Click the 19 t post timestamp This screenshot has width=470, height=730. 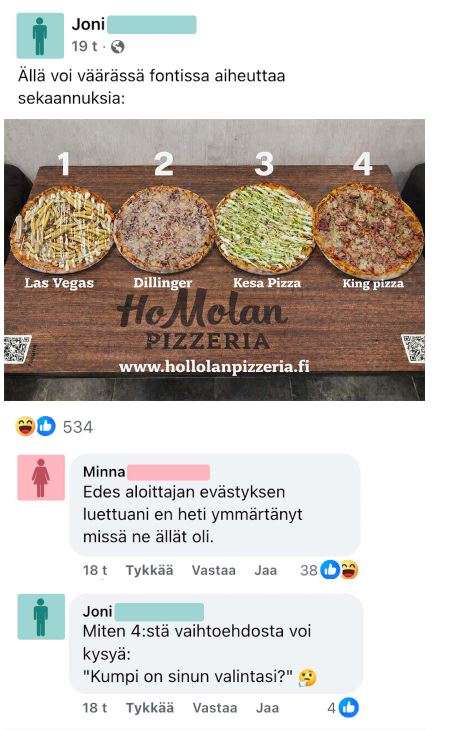pos(84,46)
